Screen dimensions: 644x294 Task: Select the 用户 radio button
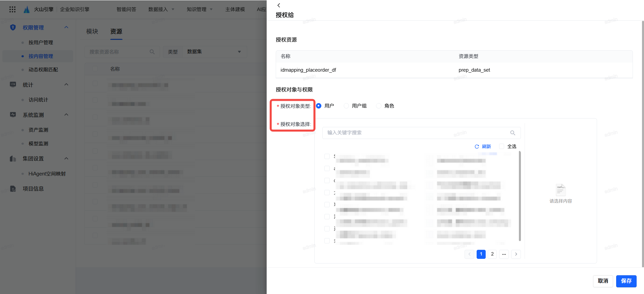(x=319, y=106)
